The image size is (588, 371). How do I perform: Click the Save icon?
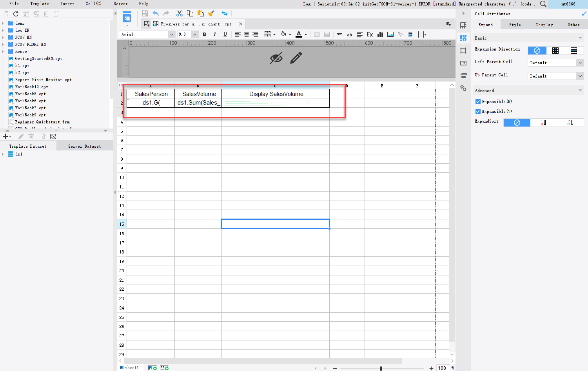[144, 13]
